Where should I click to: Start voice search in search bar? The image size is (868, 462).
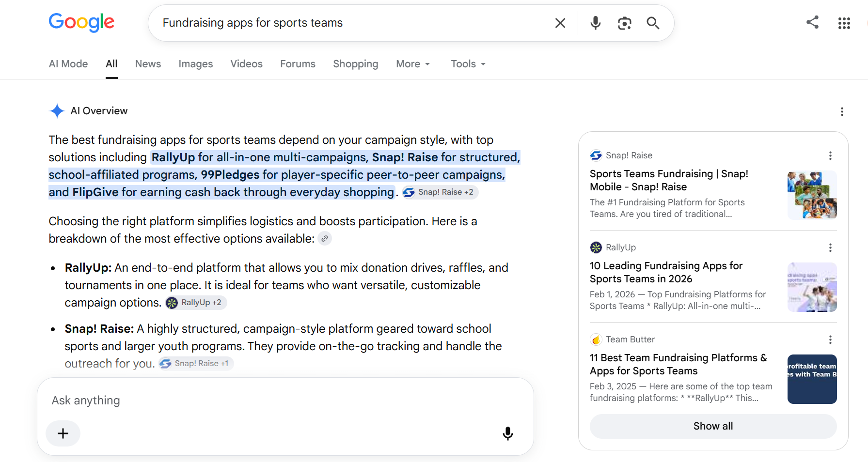pos(596,23)
